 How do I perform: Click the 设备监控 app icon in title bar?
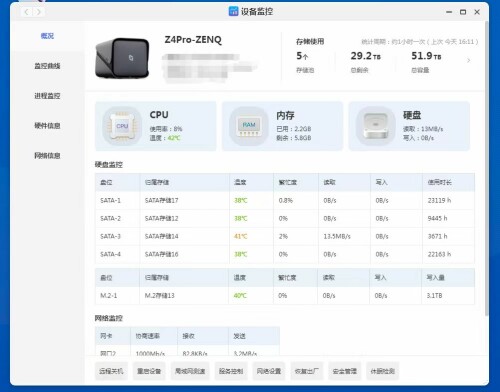[x=233, y=12]
